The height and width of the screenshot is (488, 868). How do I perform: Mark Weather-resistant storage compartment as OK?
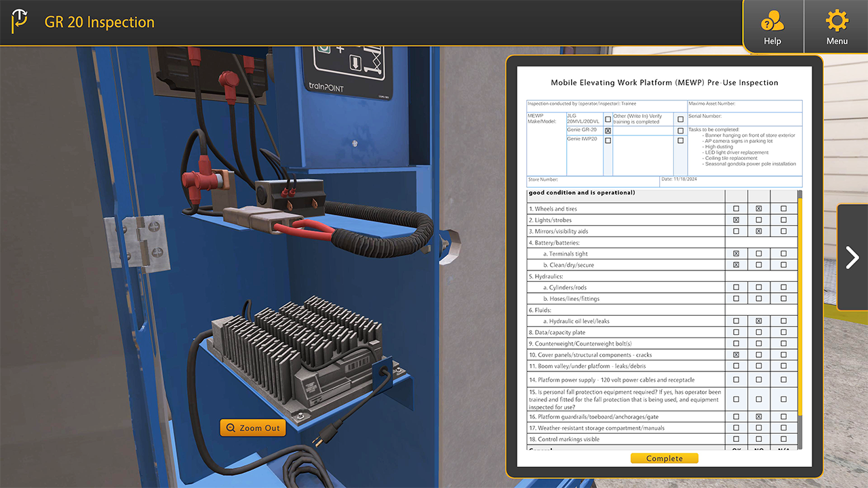point(736,428)
